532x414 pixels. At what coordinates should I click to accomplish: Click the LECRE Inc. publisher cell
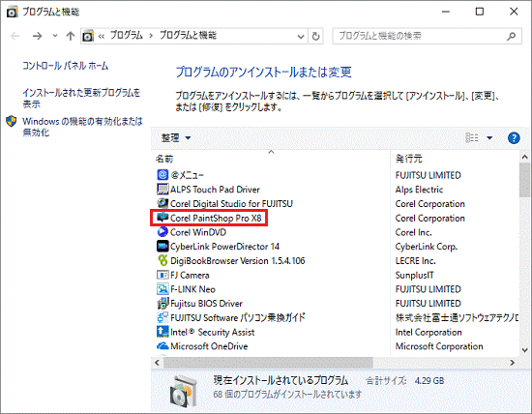pos(415,260)
